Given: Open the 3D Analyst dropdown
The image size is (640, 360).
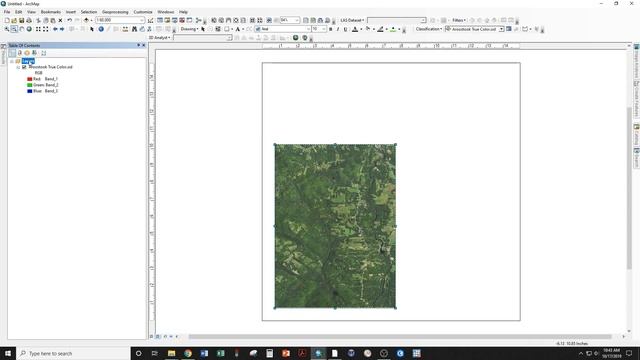Looking at the screenshot, I should point(160,38).
